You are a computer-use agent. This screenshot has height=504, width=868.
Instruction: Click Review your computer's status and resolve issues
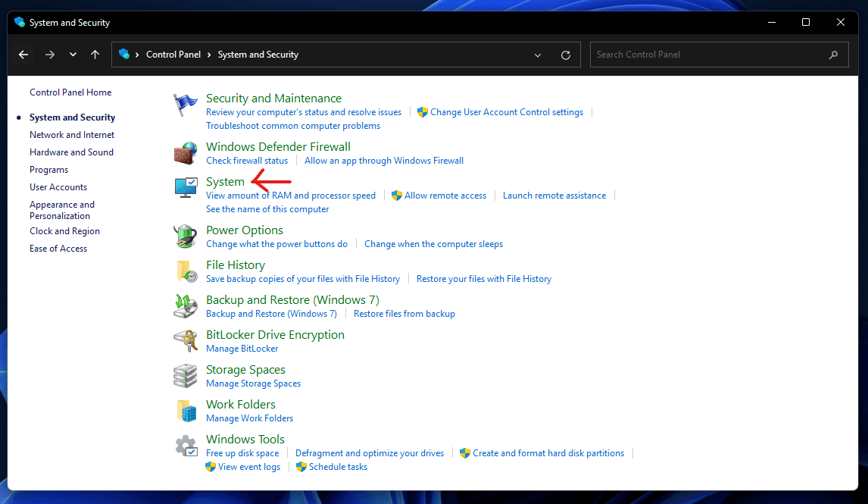(x=304, y=112)
